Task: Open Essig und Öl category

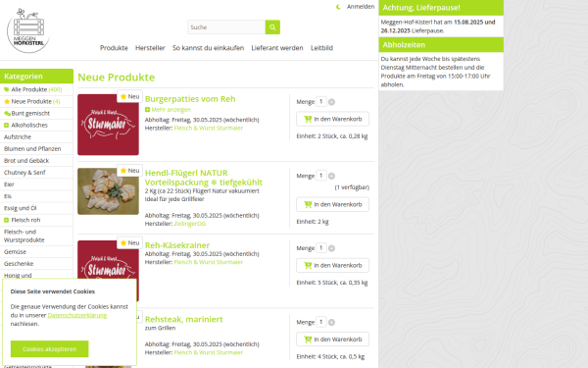Action: (x=36, y=208)
